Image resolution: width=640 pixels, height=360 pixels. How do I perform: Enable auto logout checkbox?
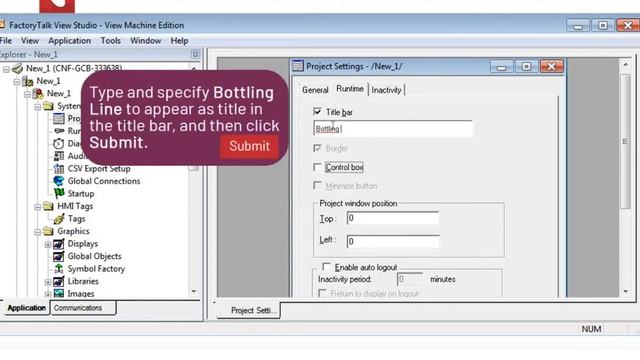[x=326, y=267]
